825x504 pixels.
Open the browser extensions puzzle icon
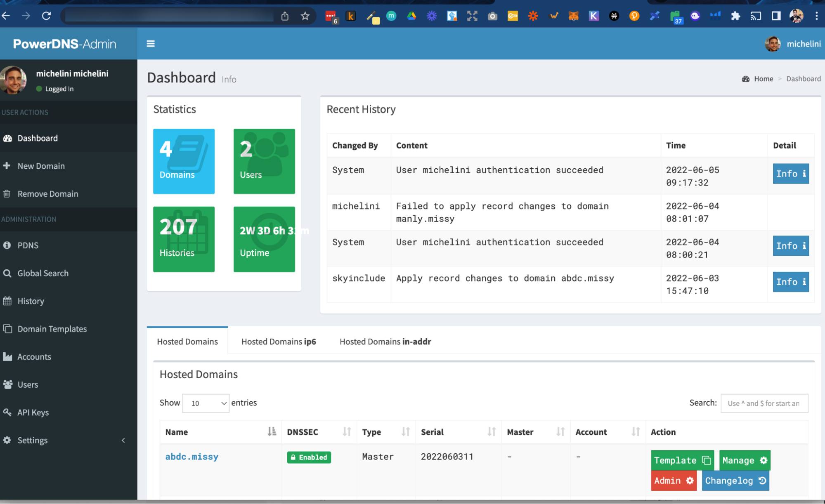tap(735, 16)
